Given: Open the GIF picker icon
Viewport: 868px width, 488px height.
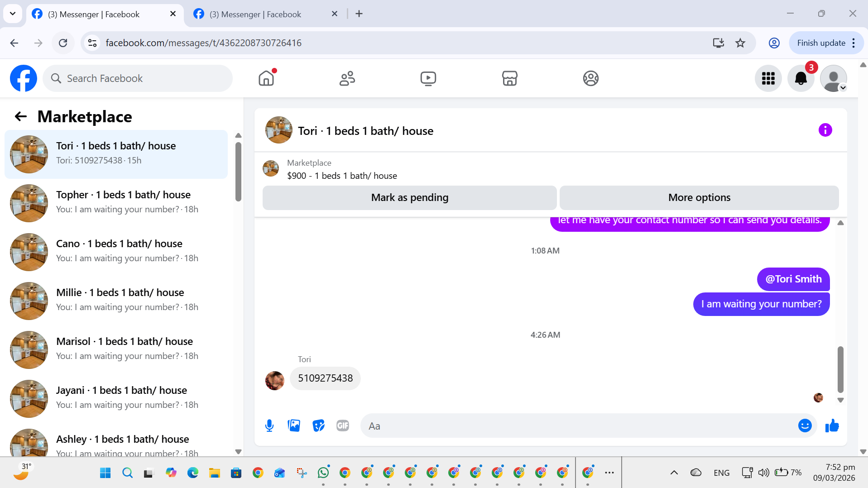Looking at the screenshot, I should tap(343, 426).
